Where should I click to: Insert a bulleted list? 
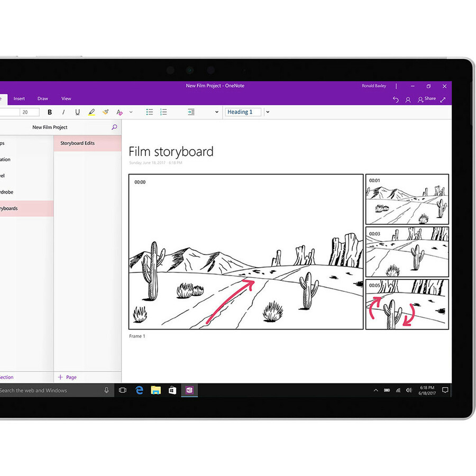(x=150, y=112)
